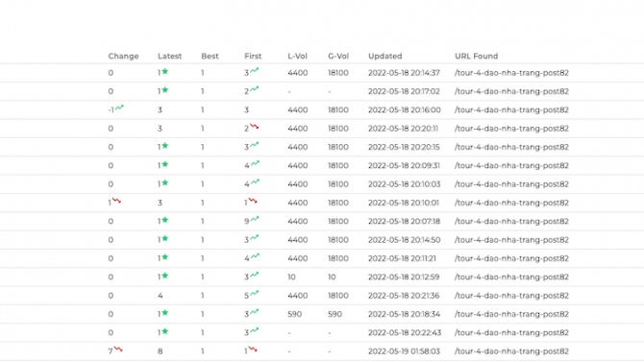Click the First-column uptrend arrow in the 20:17:02 row

255,88
